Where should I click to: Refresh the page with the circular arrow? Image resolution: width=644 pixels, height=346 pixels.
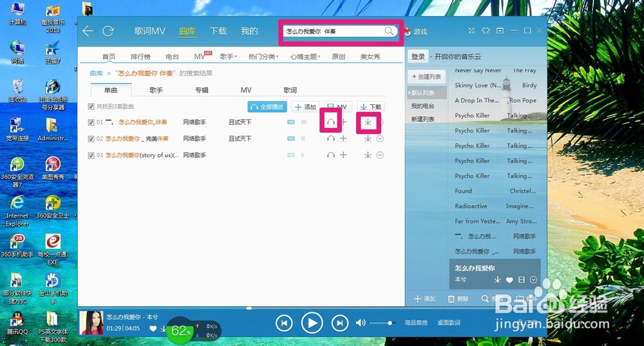pyautogui.click(x=108, y=31)
